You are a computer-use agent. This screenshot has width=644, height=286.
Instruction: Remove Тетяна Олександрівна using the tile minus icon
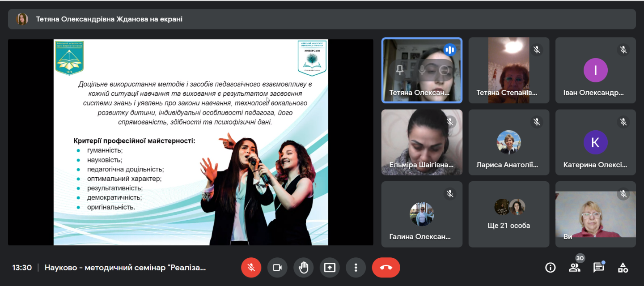(x=444, y=70)
